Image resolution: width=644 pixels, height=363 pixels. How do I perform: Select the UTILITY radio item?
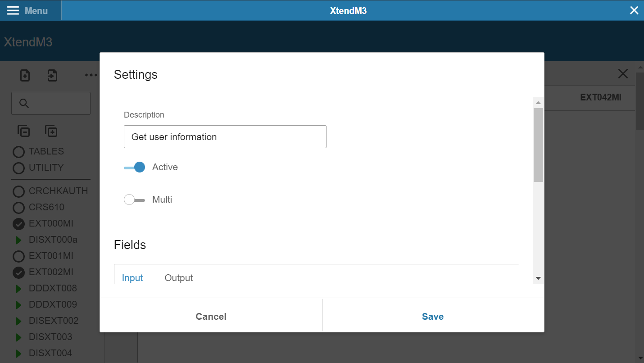18,168
